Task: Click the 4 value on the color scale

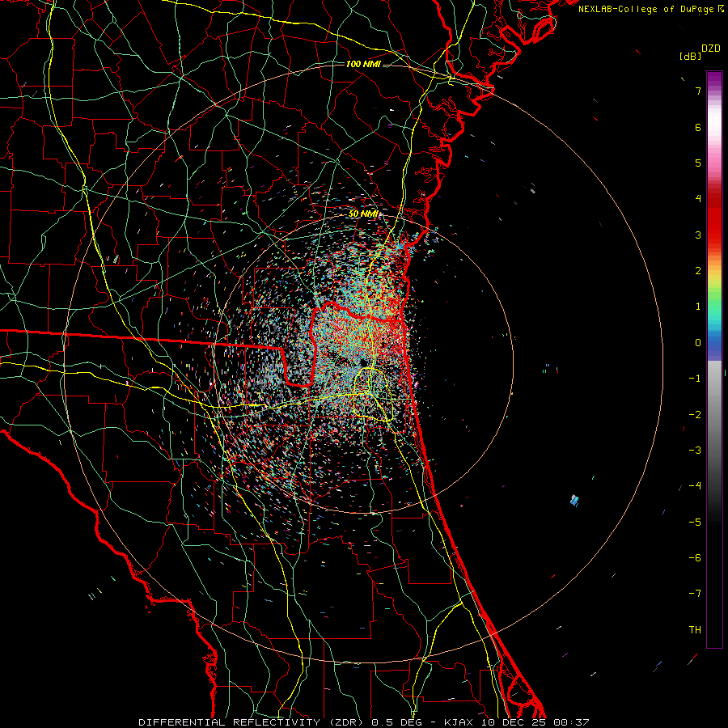Action: (698, 199)
